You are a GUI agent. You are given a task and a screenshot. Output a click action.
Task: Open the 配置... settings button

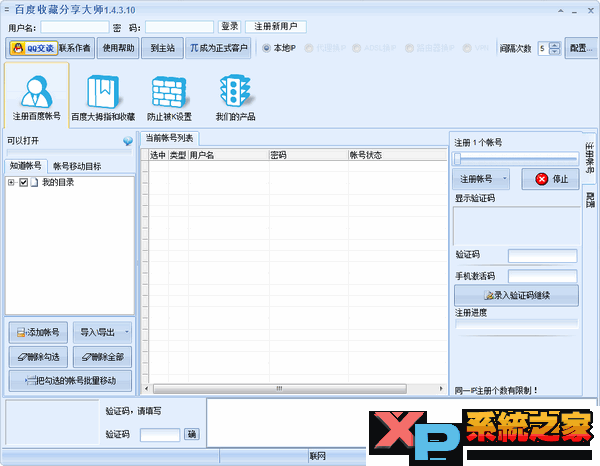point(581,48)
